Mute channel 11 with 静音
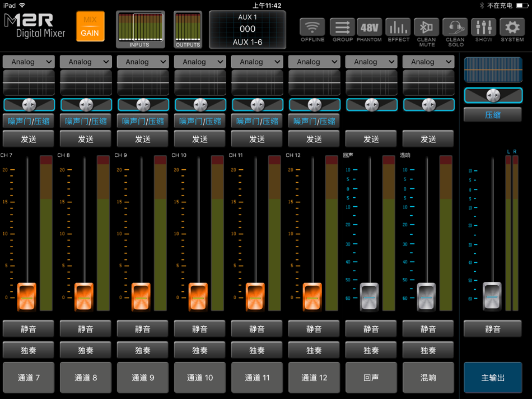 click(x=257, y=329)
